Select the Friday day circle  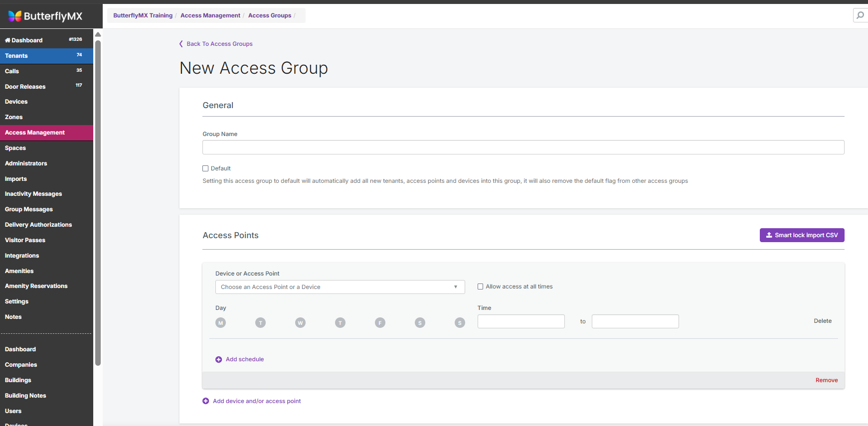(x=380, y=323)
